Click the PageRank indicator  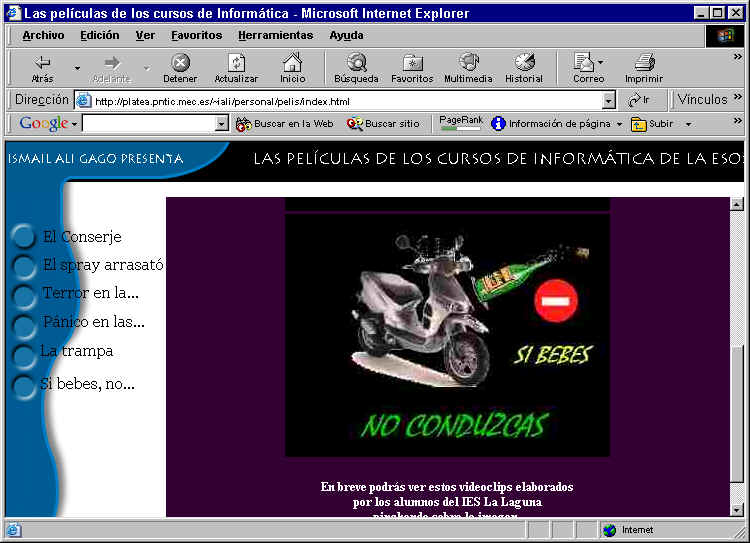pyautogui.click(x=461, y=123)
